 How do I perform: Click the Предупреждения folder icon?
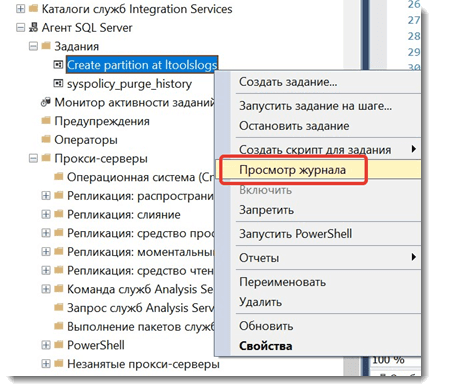[x=46, y=120]
